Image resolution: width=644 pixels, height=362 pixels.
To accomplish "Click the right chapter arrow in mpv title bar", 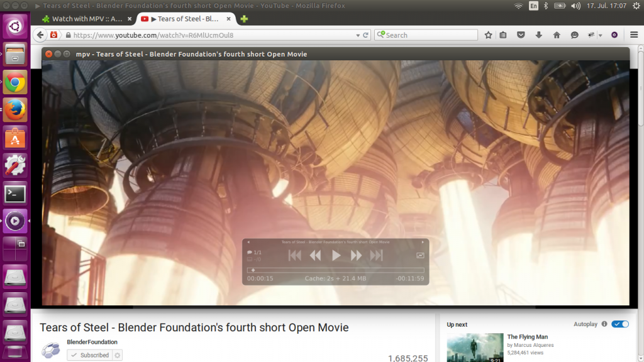I will pos(422,241).
